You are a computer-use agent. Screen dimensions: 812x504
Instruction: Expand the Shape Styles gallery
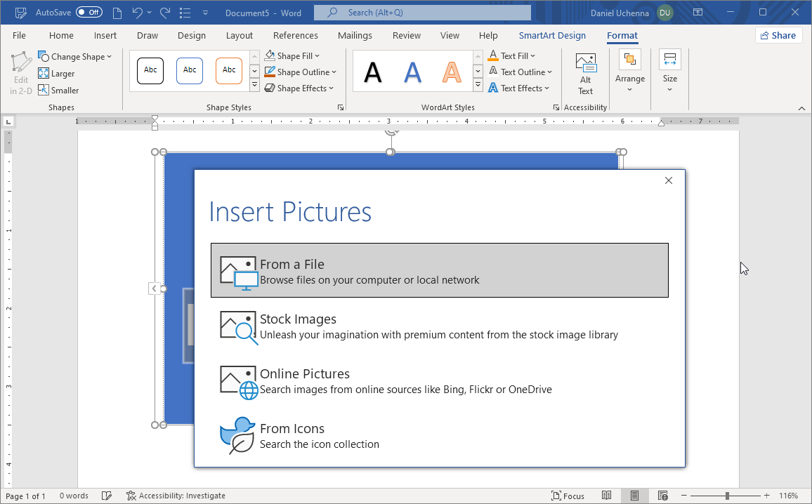pyautogui.click(x=254, y=84)
